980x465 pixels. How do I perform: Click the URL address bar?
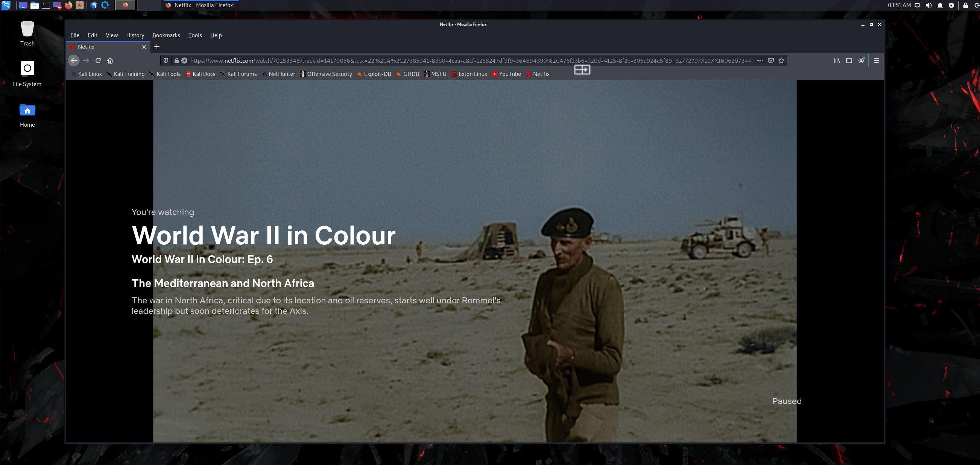457,61
